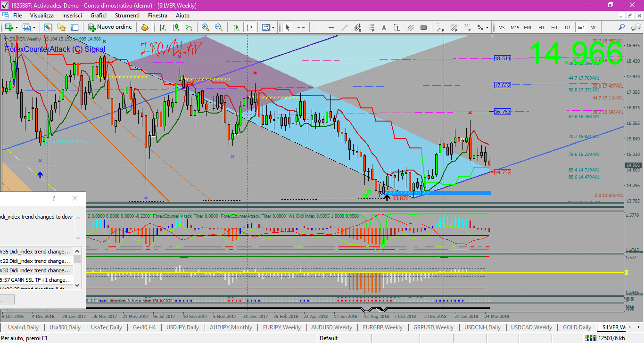
Task: Select the MN timeframe button
Action: pyautogui.click(x=594, y=27)
